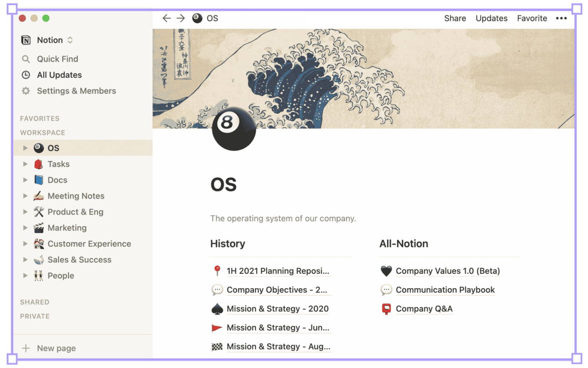Expand the Customer Experience toggle arrow
The image size is (588, 368).
tap(25, 244)
